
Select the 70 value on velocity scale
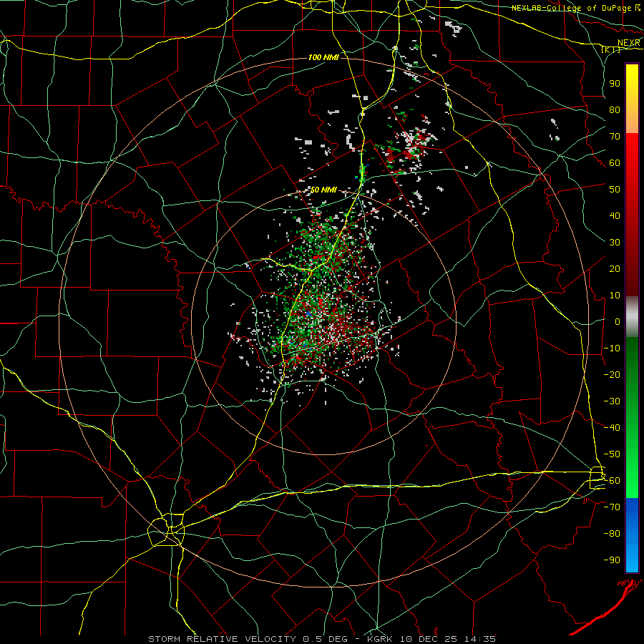coord(615,137)
